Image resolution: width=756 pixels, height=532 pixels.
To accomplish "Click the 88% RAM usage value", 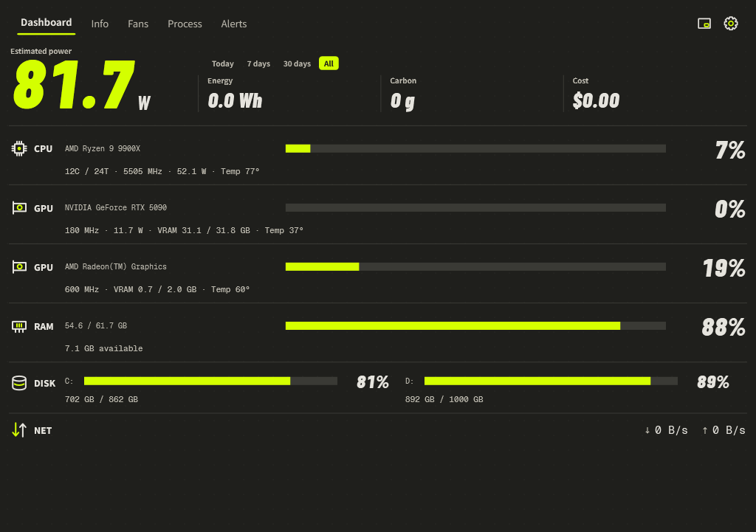I will pyautogui.click(x=724, y=327).
